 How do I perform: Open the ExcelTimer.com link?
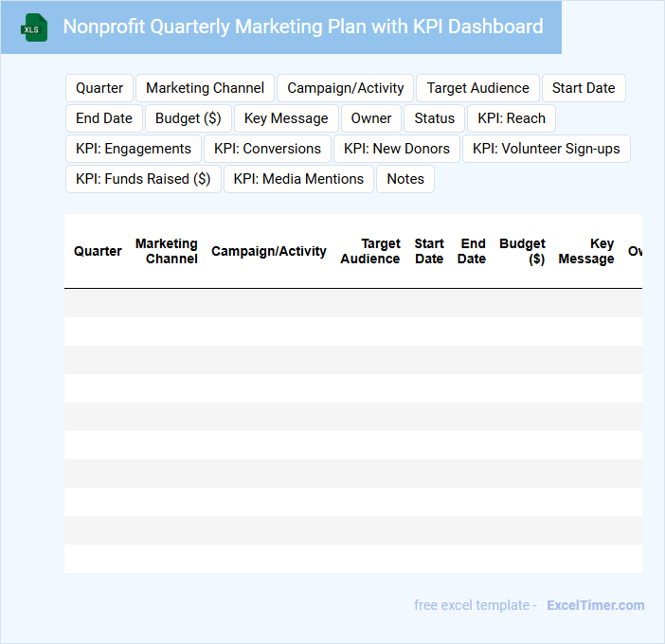pyautogui.click(x=595, y=605)
